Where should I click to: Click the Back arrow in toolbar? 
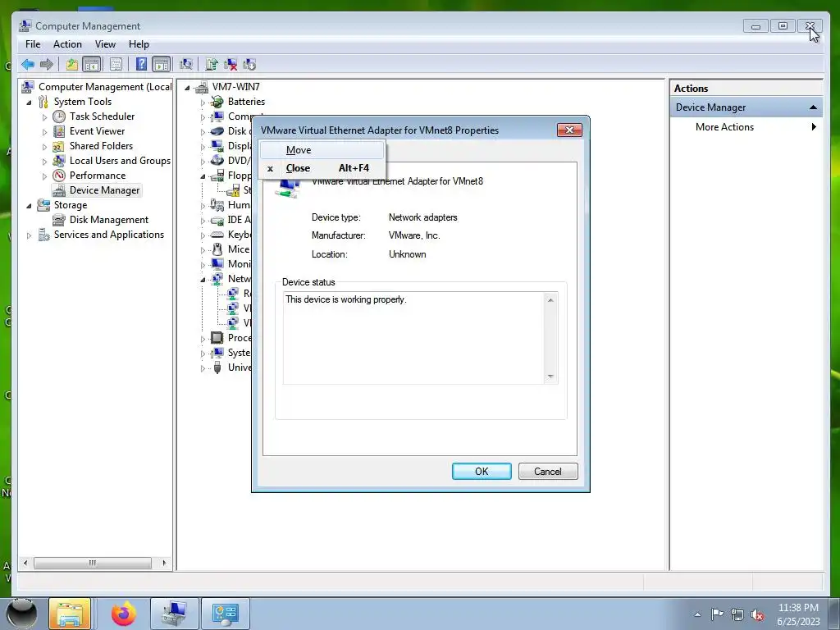[x=28, y=65]
